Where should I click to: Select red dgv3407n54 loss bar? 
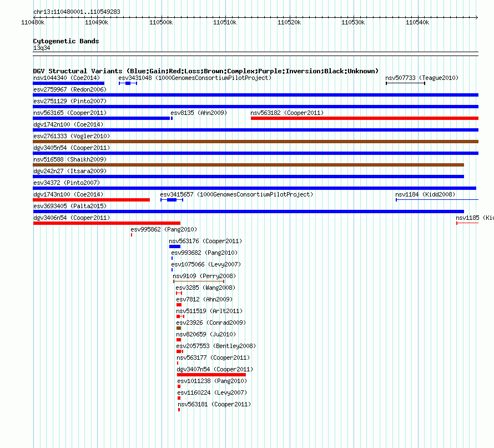pyautogui.click(x=211, y=375)
